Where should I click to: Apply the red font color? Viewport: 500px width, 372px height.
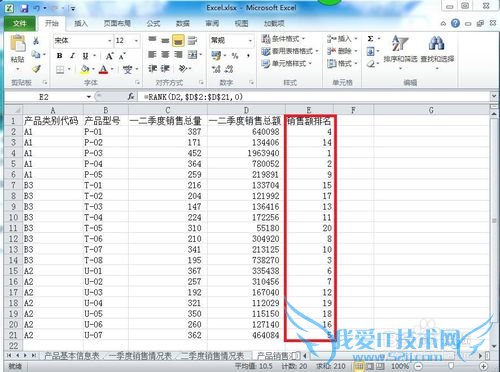[x=104, y=69]
